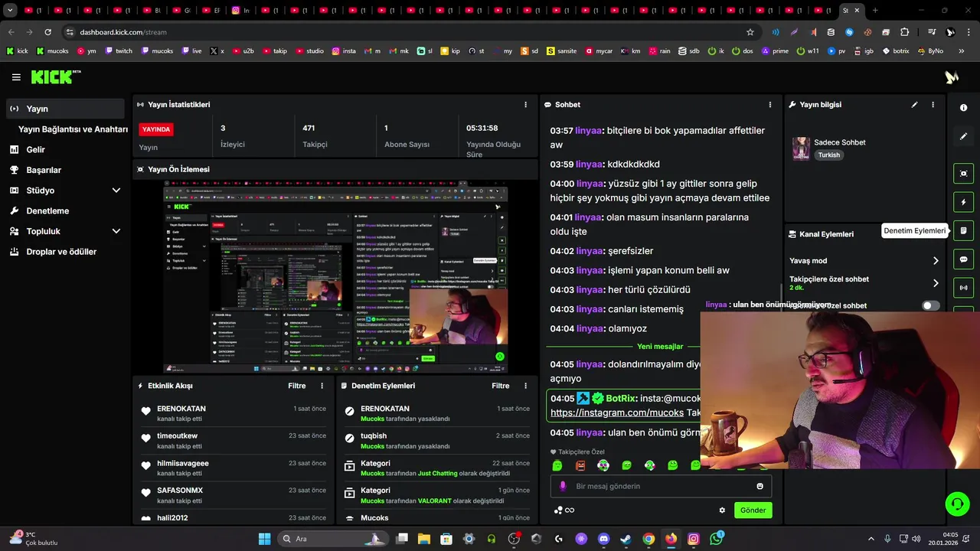Click the profile avatar at top right

952,77
